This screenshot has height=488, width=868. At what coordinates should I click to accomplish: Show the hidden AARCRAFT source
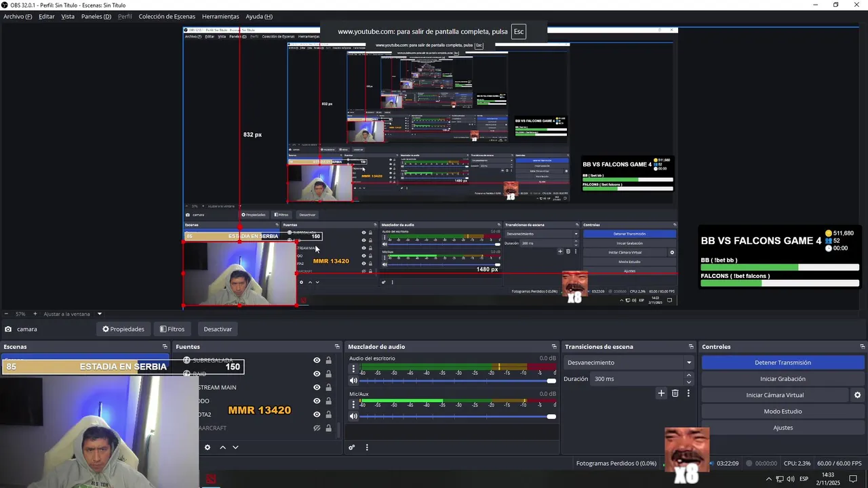[317, 428]
